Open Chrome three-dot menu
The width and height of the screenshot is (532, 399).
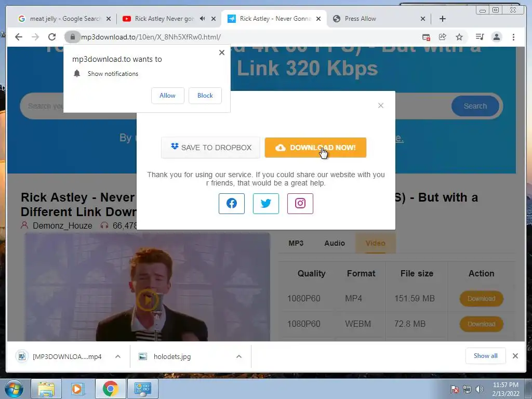(x=513, y=37)
